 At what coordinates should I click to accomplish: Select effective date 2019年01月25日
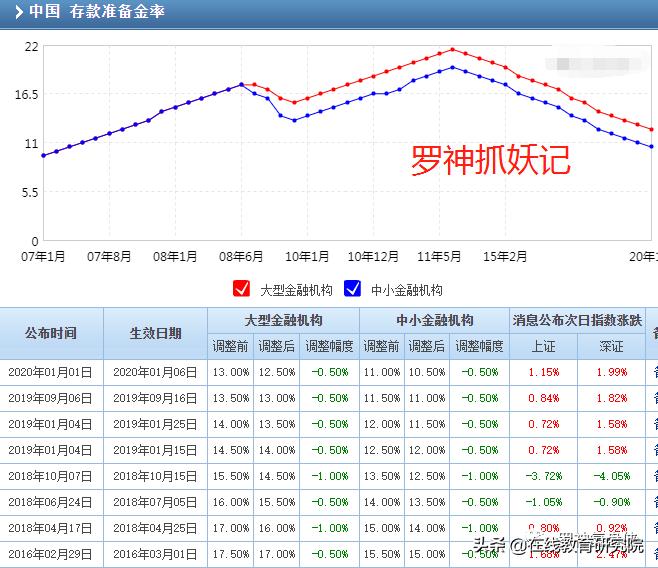[x=155, y=424]
